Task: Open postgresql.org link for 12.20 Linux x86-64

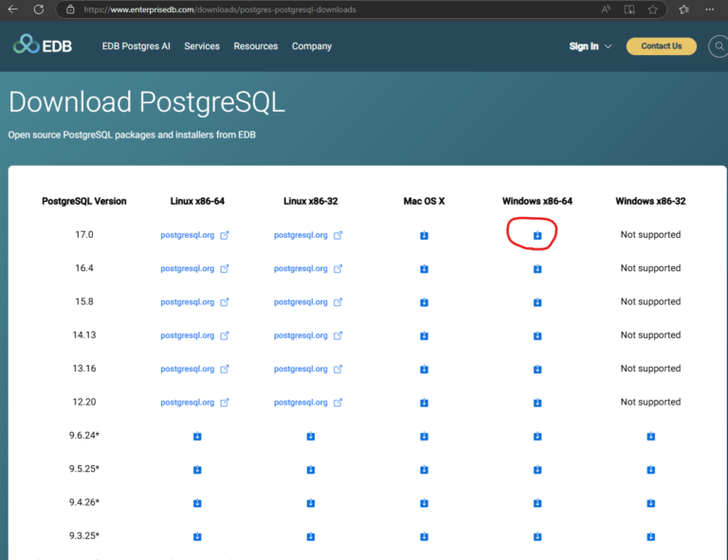Action: (194, 403)
